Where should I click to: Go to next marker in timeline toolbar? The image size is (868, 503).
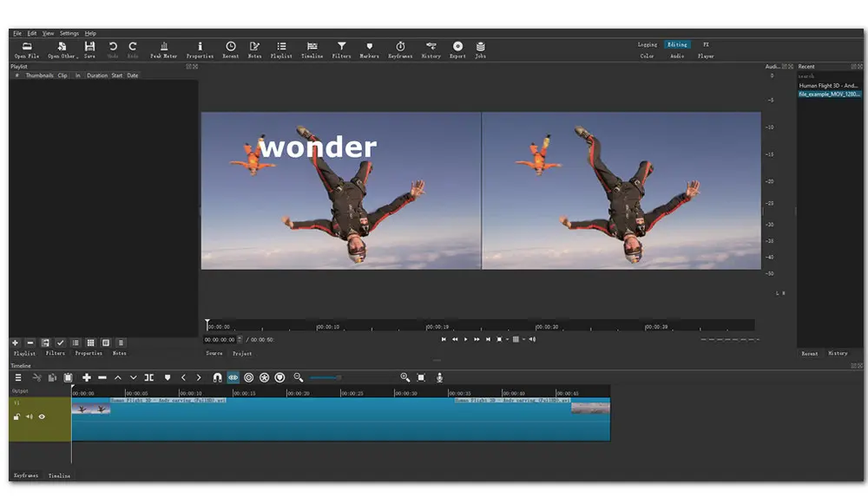coord(199,377)
